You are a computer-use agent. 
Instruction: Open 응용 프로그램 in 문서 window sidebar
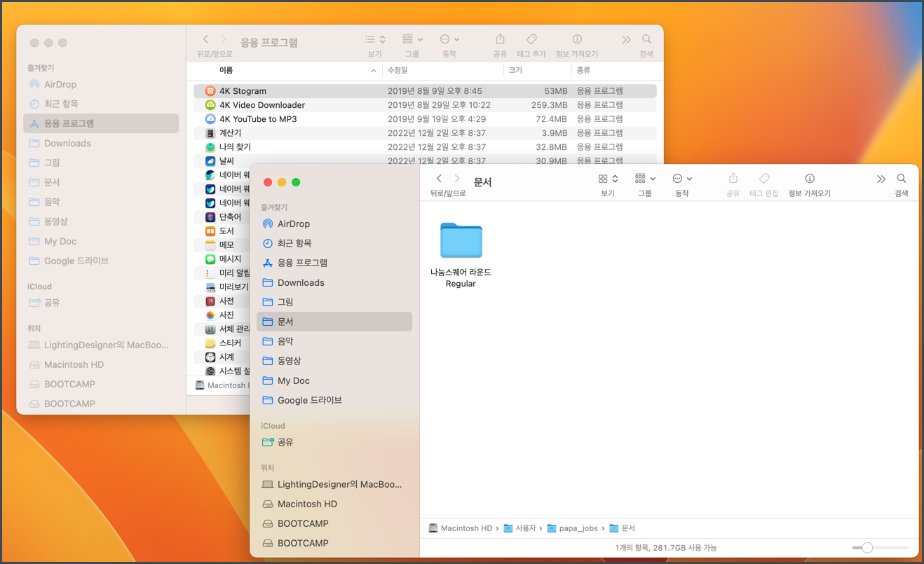334,263
